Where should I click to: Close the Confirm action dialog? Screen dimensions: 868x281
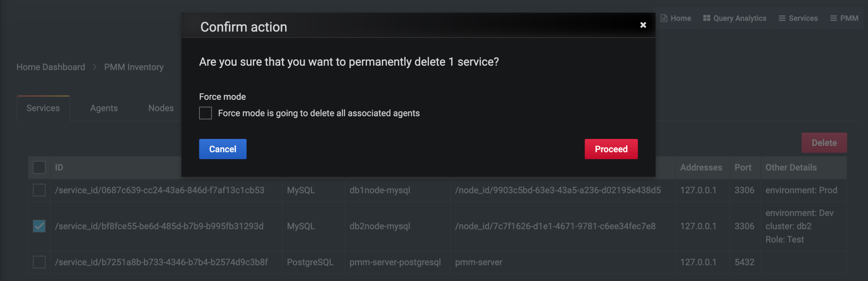(x=643, y=25)
